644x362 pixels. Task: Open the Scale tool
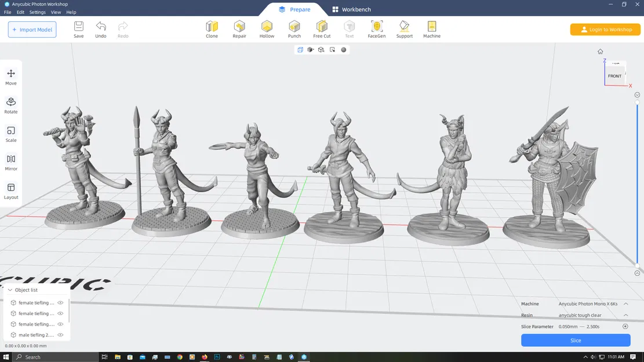tap(10, 133)
